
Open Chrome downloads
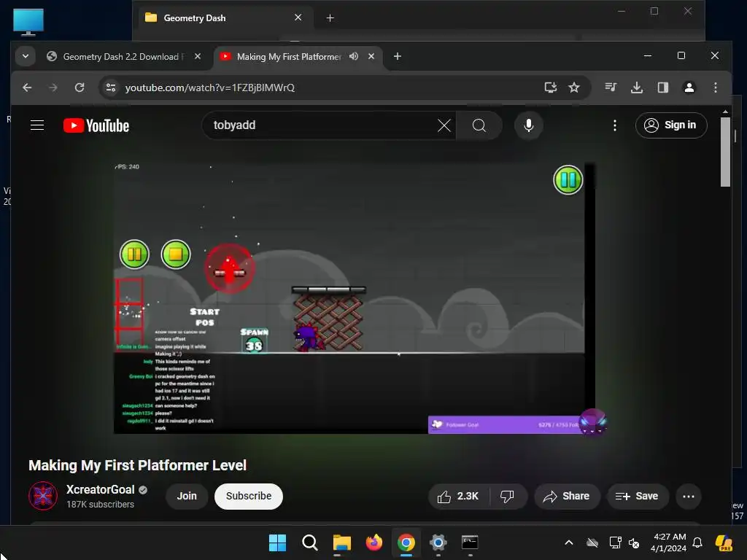point(636,87)
